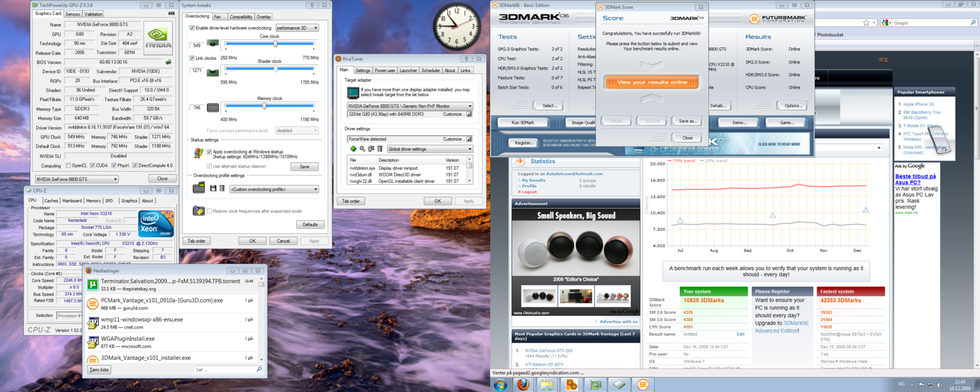Toggle the DirectCompute 4.0 checkbox
980x392 pixels.
pyautogui.click(x=135, y=166)
